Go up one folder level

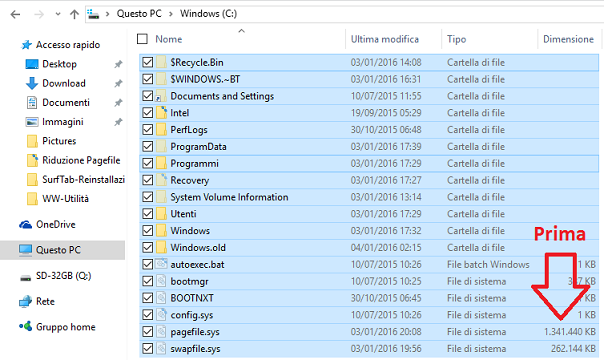[x=74, y=15]
